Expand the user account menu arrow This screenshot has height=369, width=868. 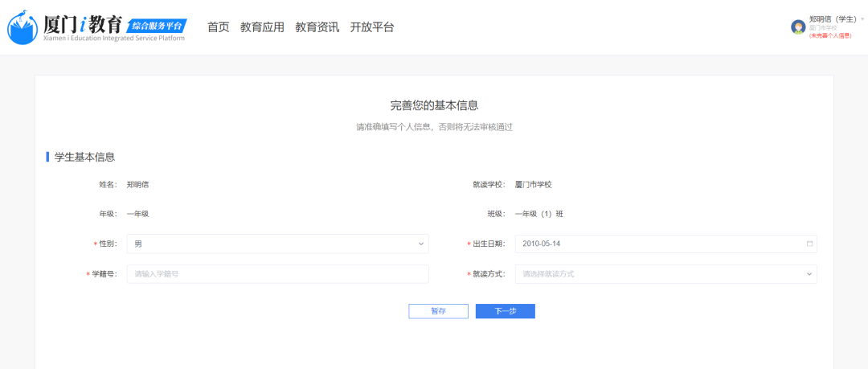tap(862, 18)
